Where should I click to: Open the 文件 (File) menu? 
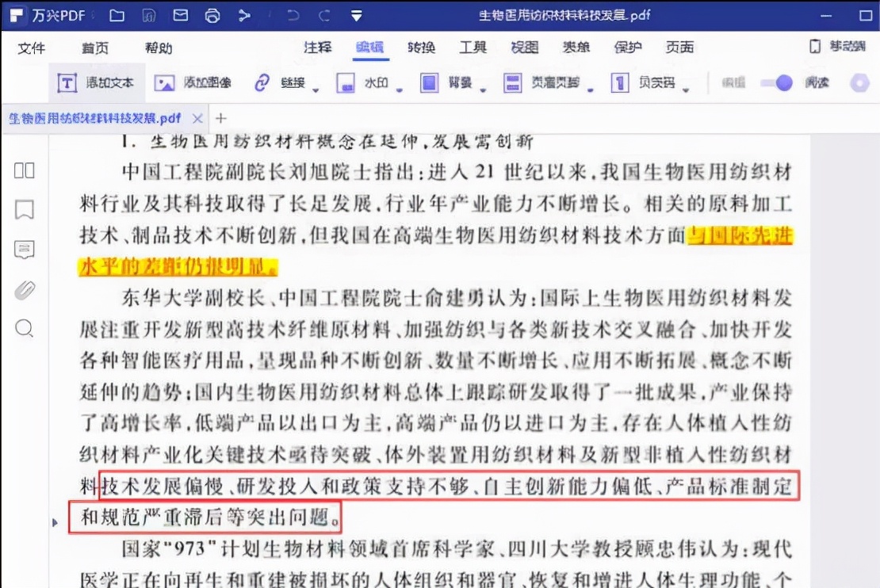coord(32,48)
